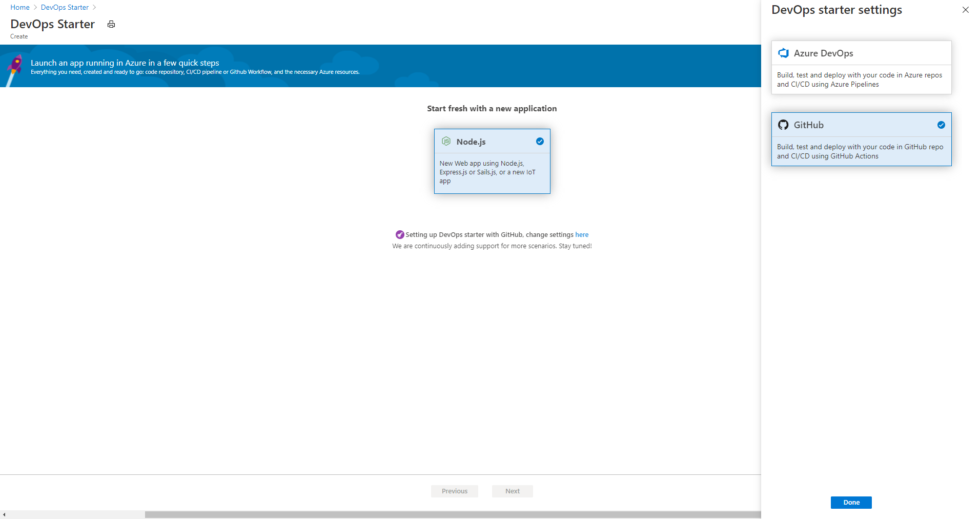Screen dimensions: 980x519
Task: Click the Node.js logo icon
Action: coord(446,142)
